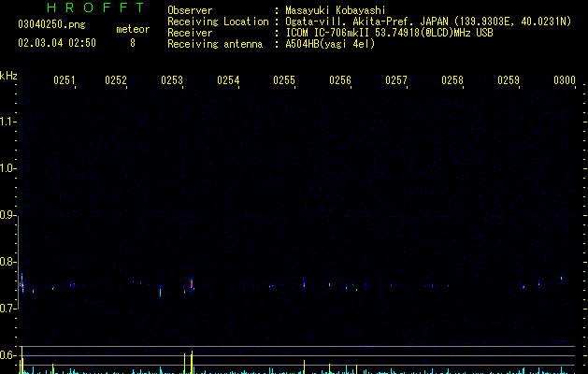Click the 0251 time marker
This screenshot has height=374, width=588.
[65, 80]
